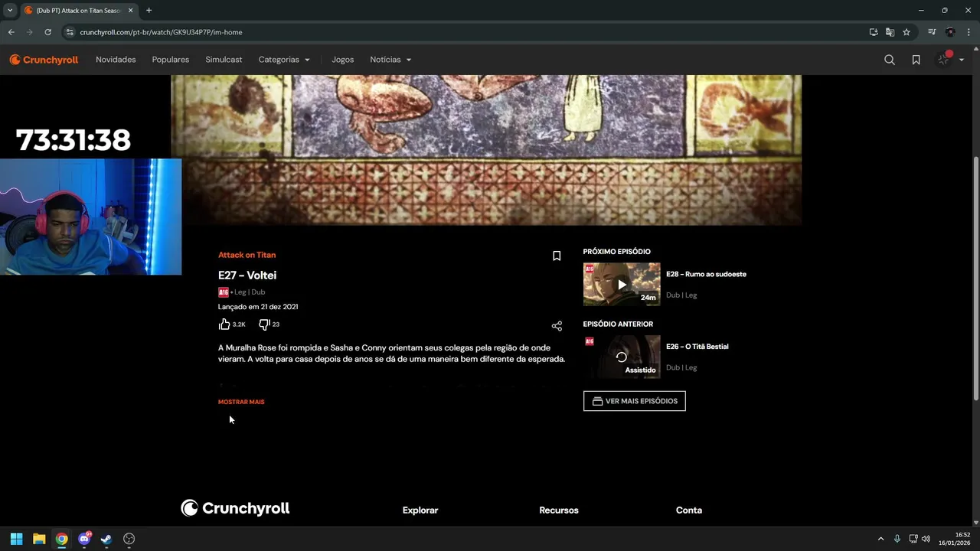Click the page vertical scrollbar
This screenshot has width=980, height=551.
pos(975,278)
